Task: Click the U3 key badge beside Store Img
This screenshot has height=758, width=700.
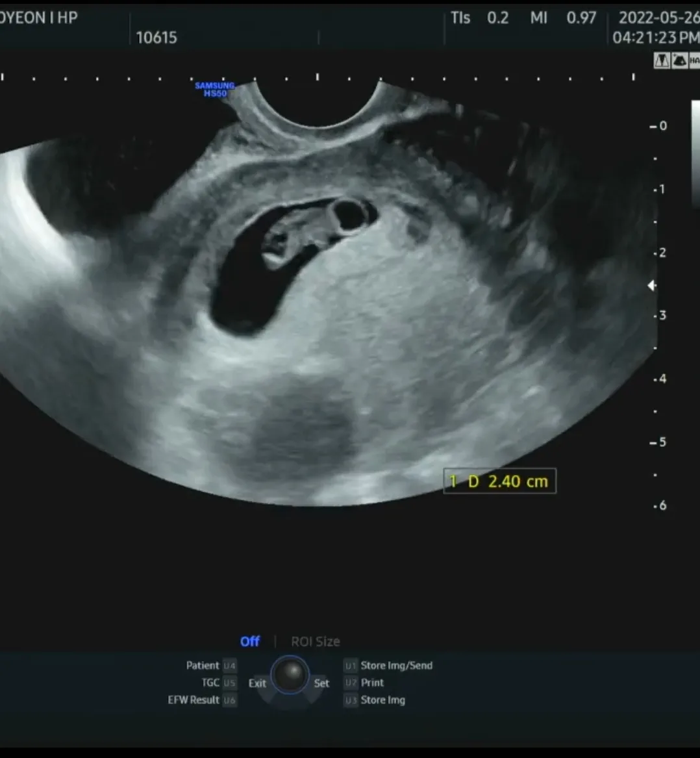Action: (351, 700)
